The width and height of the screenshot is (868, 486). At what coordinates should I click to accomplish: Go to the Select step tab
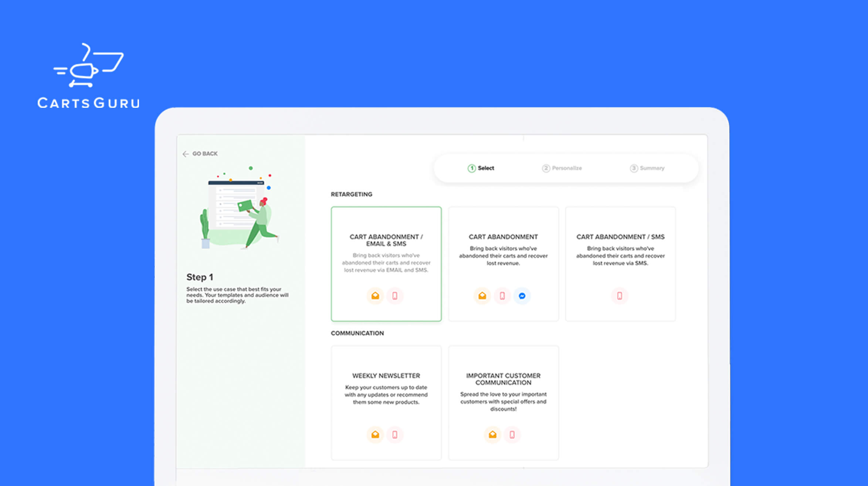tap(481, 168)
